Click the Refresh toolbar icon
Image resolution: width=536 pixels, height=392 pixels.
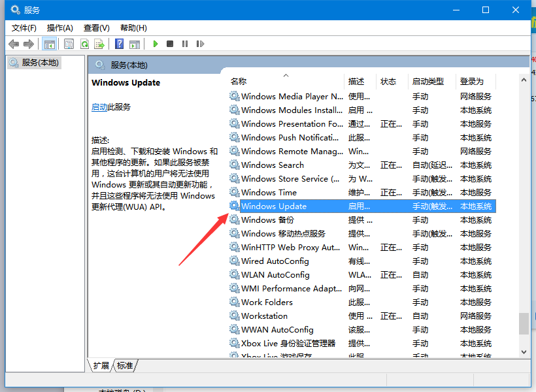pos(84,44)
